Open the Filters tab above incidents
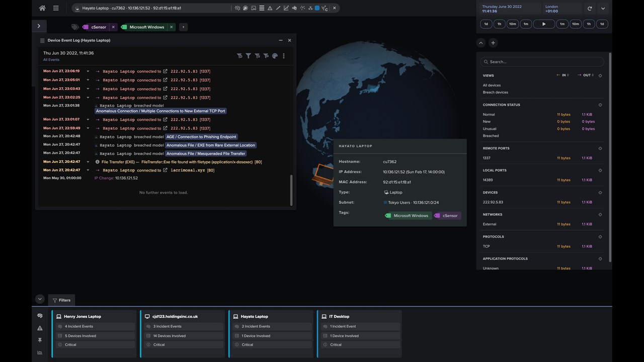This screenshot has width=644, height=362. click(x=61, y=300)
